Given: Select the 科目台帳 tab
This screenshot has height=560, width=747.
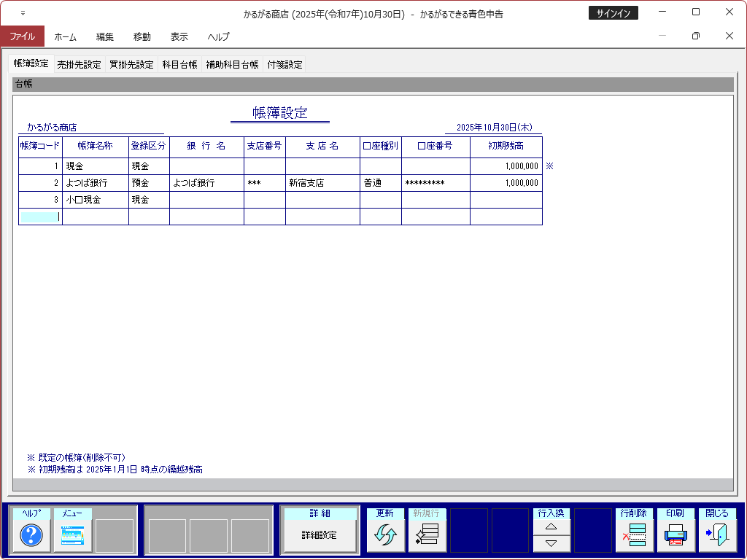Looking at the screenshot, I should [179, 64].
